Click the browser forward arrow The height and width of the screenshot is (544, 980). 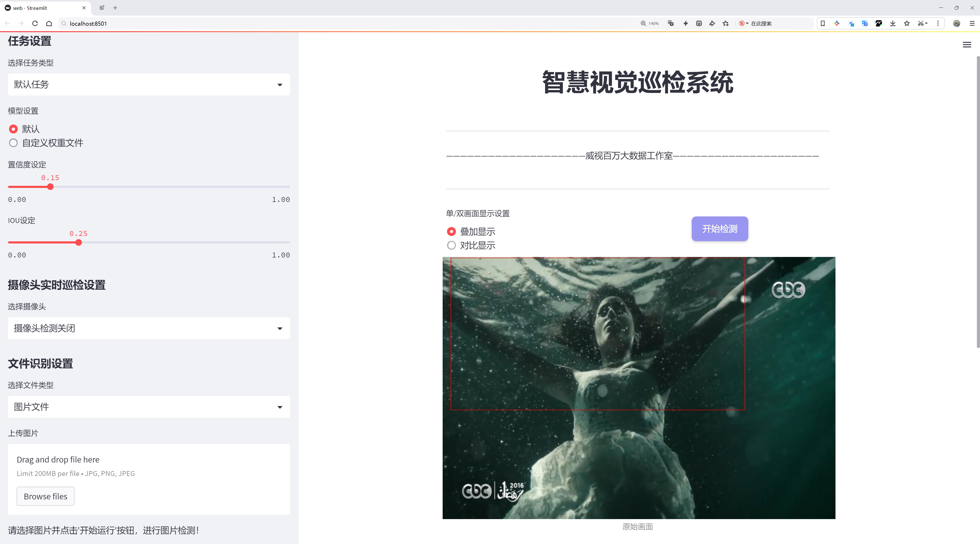point(21,24)
